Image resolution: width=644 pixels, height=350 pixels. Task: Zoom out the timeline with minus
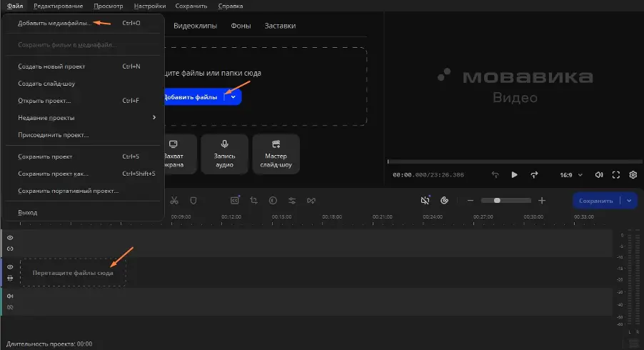471,201
